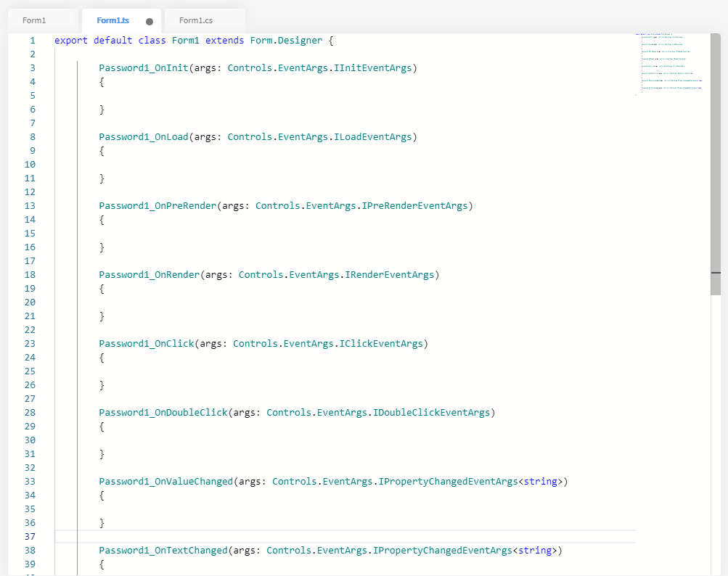
Task: Click Password1_OnTextChanged method name
Action: click(x=163, y=551)
